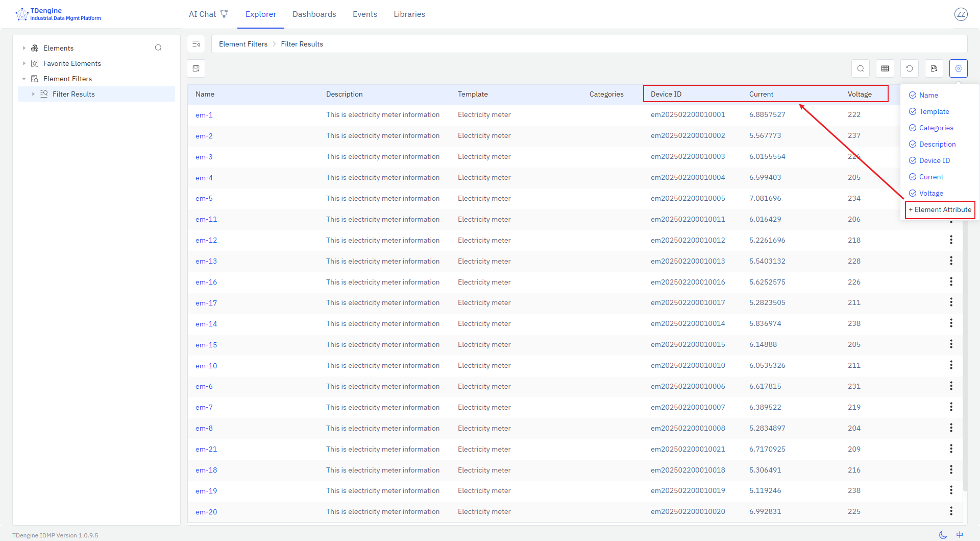The image size is (980, 541).
Task: Open the column settings gear icon
Action: [958, 68]
